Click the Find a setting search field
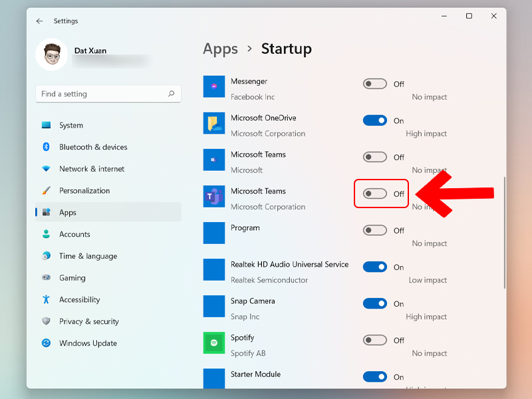This screenshot has height=399, width=532. (108, 94)
